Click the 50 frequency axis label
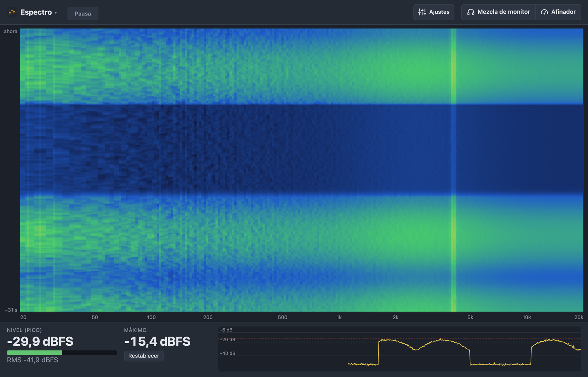588x377 pixels. [95, 317]
